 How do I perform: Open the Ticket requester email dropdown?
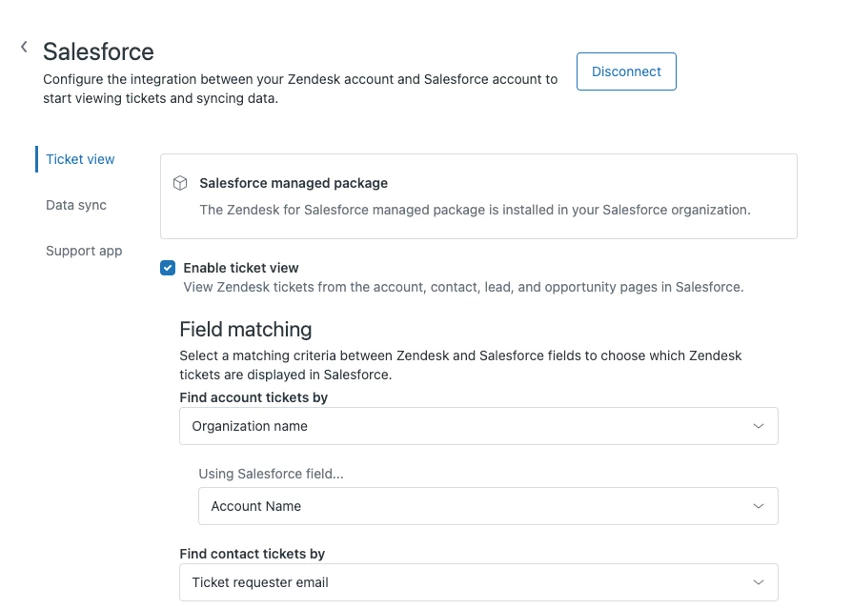pos(478,582)
